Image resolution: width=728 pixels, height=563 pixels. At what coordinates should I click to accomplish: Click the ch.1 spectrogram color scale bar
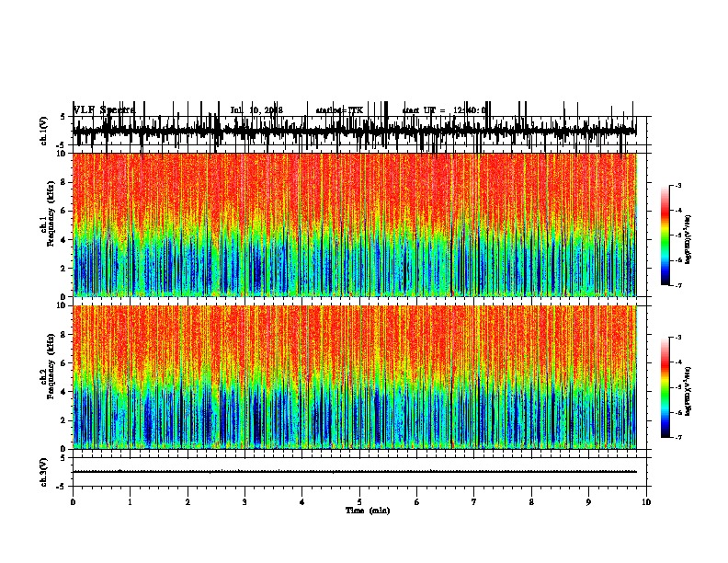click(665, 236)
